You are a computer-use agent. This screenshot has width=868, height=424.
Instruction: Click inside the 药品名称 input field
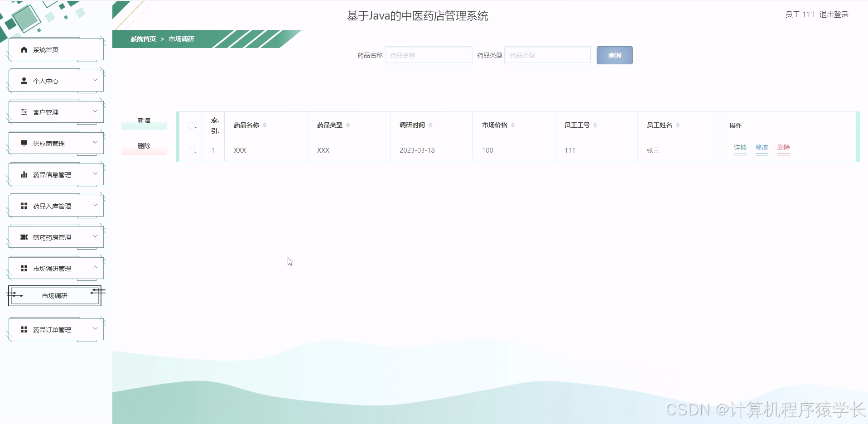pos(428,55)
